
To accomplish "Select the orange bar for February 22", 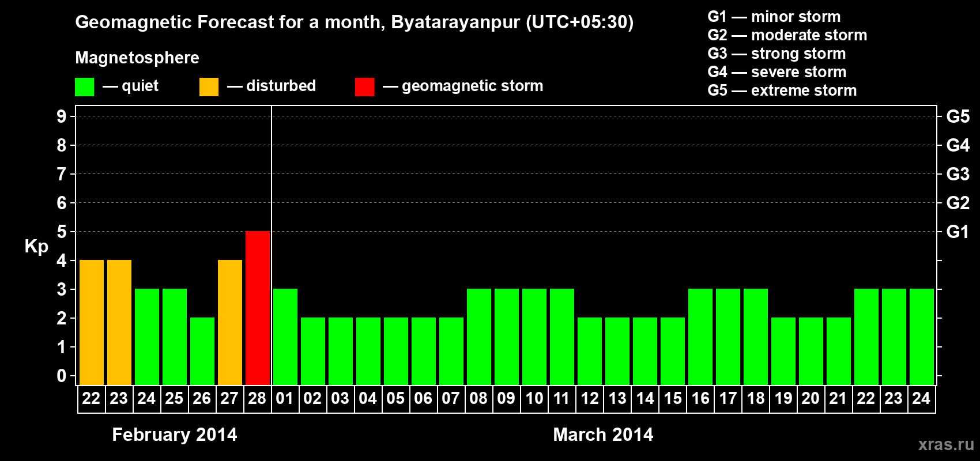I will tap(92, 322).
